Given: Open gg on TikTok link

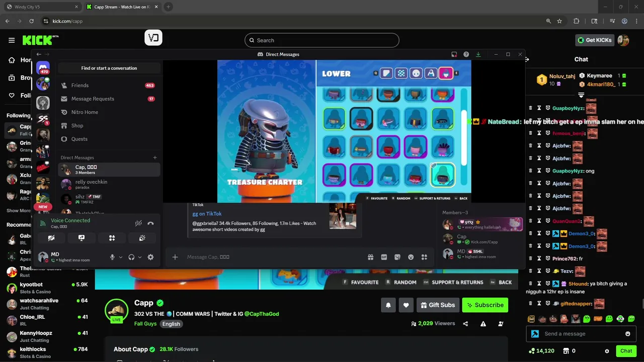Looking at the screenshot, I should [x=207, y=214].
